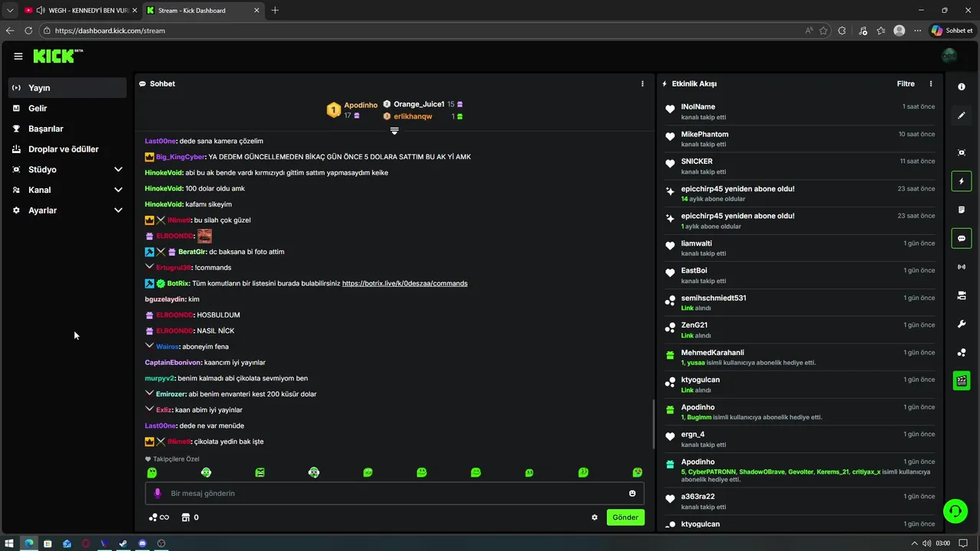The image size is (980, 551).
Task: Open a new browser tab
Action: 275,11
